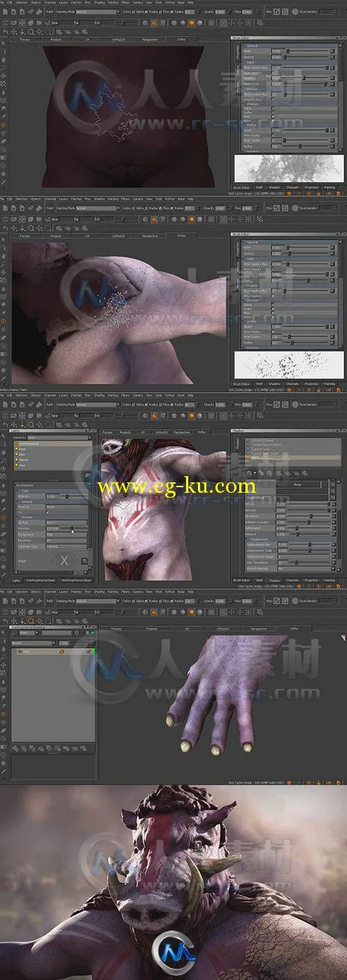The width and height of the screenshot is (347, 980).
Task: Switch to Projects tab above the painted torso
Action: [125, 432]
